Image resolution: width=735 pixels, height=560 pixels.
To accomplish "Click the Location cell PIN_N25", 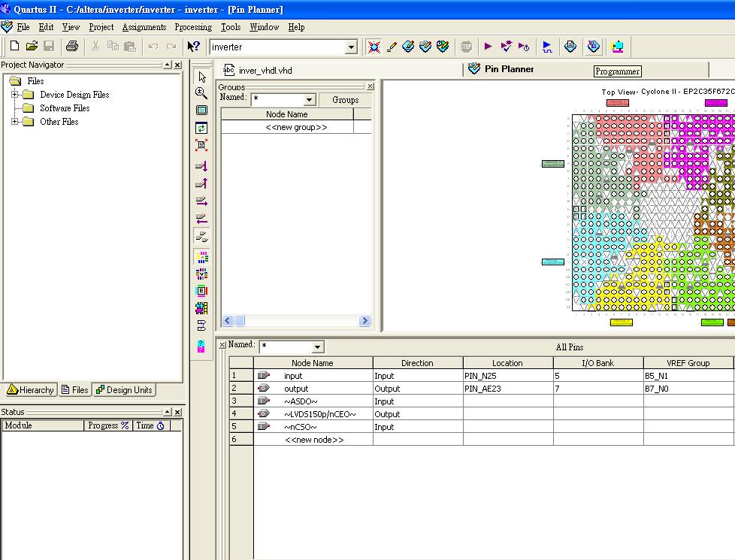I will [507, 376].
